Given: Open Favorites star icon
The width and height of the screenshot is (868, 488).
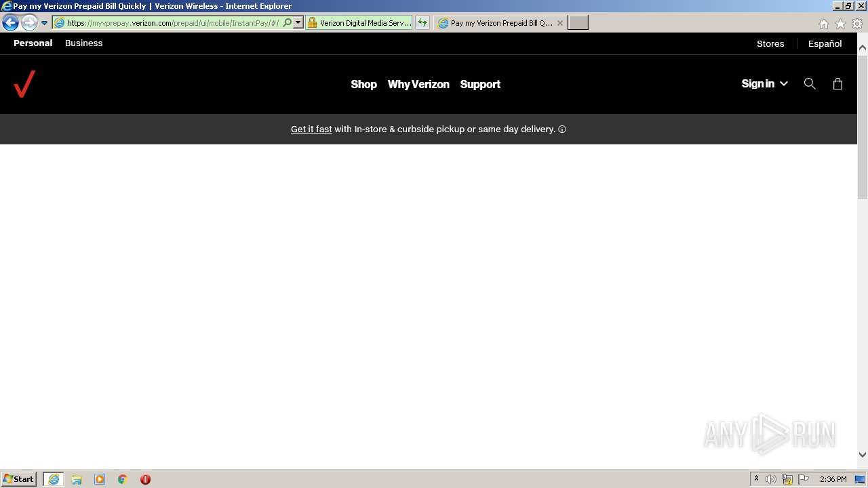Looking at the screenshot, I should 840,24.
